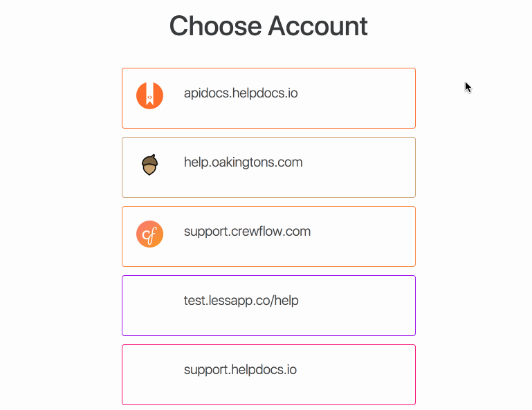This screenshot has width=532, height=410.
Task: Open the test.lessapp.co/help account text
Action: tap(241, 301)
